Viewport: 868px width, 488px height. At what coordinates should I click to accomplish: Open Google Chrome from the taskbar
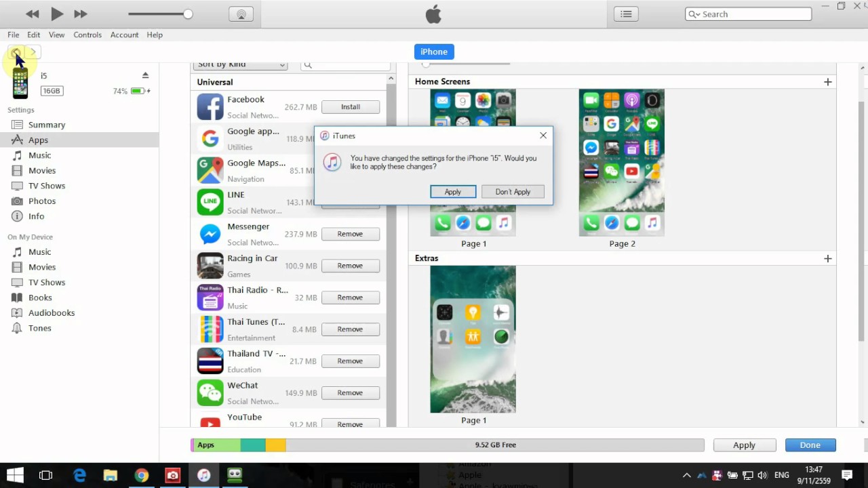pyautogui.click(x=141, y=475)
